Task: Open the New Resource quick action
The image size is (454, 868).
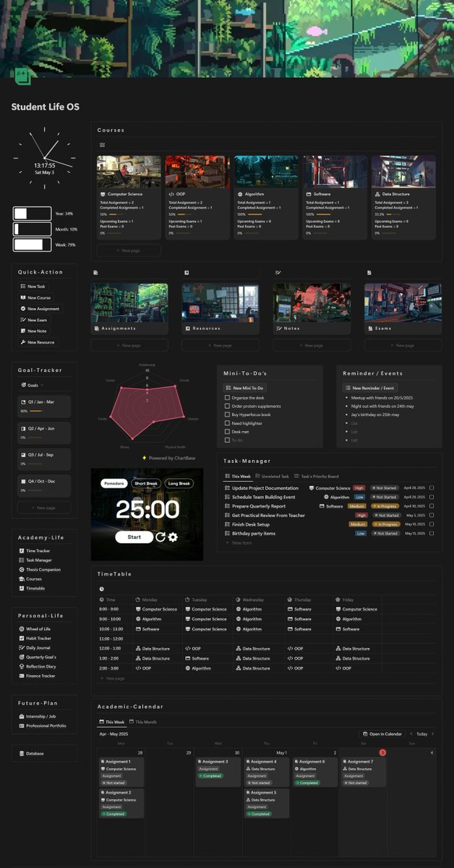Action: 38,342
